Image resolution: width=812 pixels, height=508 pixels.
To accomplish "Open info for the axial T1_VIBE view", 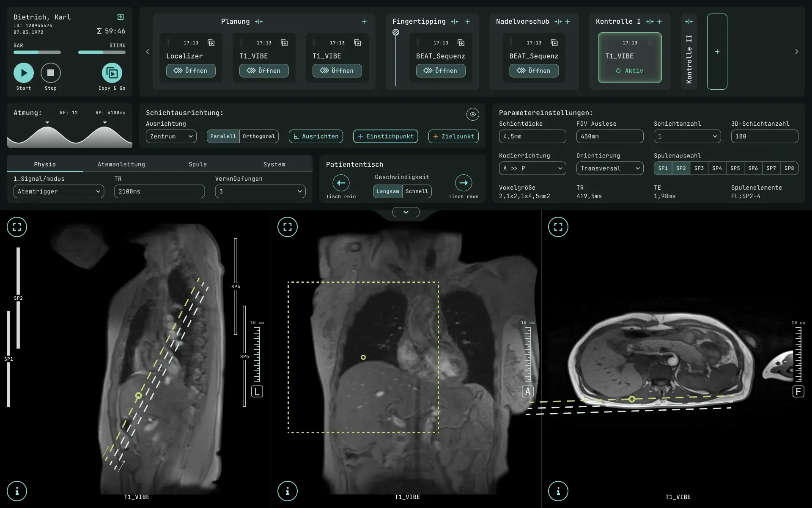I will pos(558,491).
